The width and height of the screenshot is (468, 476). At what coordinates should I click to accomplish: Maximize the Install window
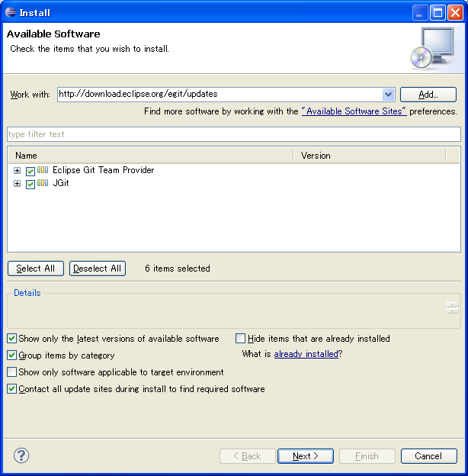[438, 13]
